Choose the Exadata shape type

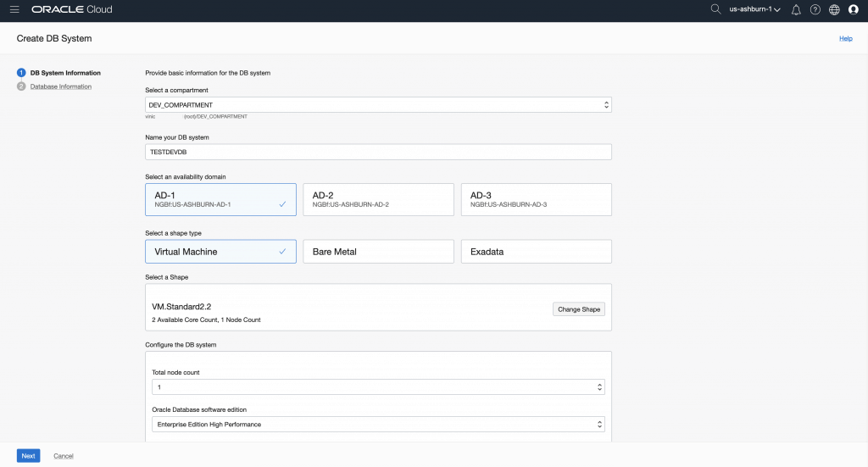(536, 252)
